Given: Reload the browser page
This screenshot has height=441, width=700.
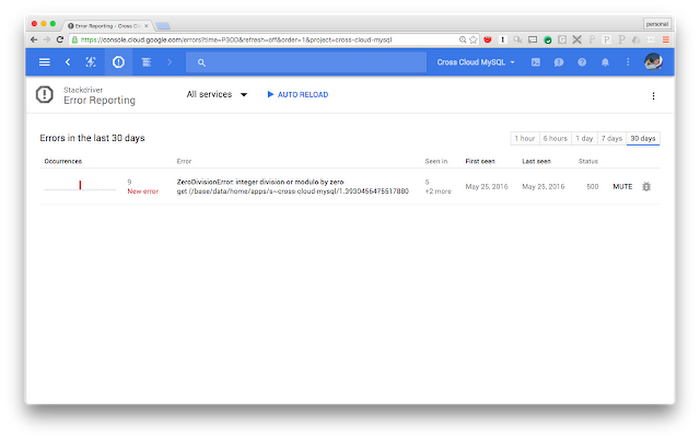Looking at the screenshot, I should click(x=60, y=40).
